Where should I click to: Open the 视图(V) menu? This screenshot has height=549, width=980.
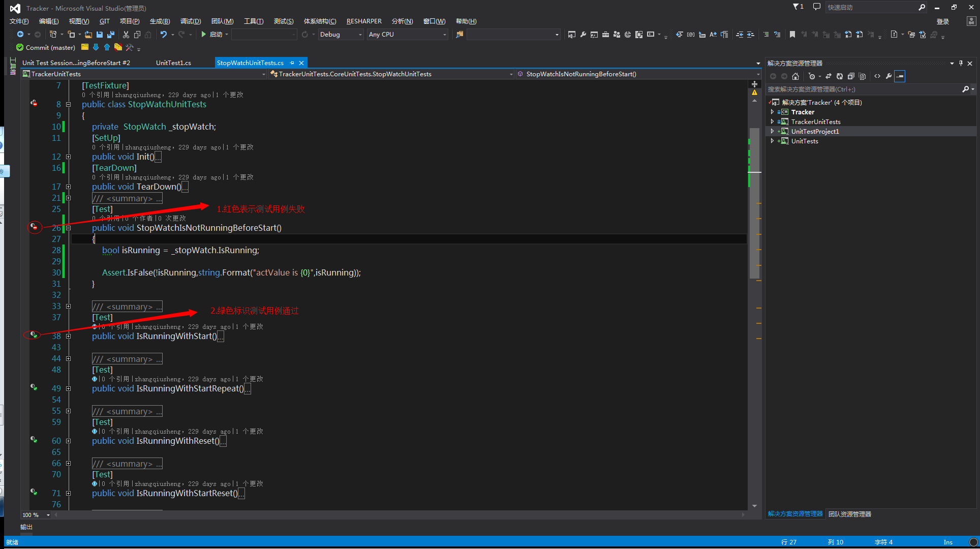pyautogui.click(x=79, y=21)
